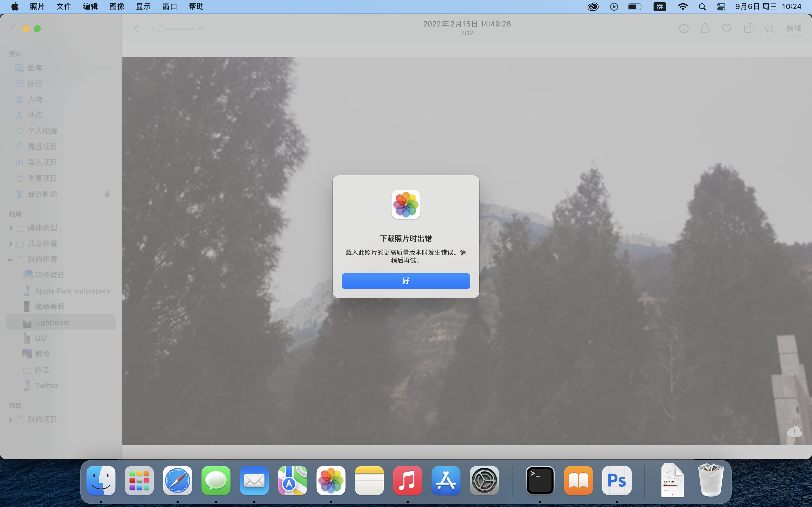Screen dimensions: 812x507
Task: Collapse the 我的相簿 group
Action: pyautogui.click(x=10, y=259)
